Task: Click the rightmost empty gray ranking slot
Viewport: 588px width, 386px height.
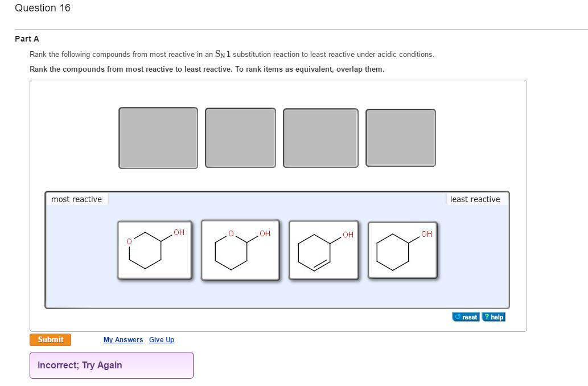Action: [401, 138]
